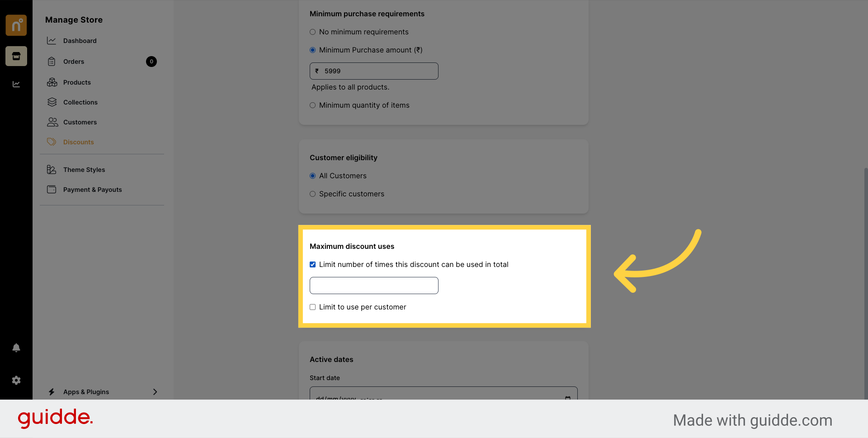Open the Start date calendar picker icon
This screenshot has width=868, height=438.
[568, 397]
